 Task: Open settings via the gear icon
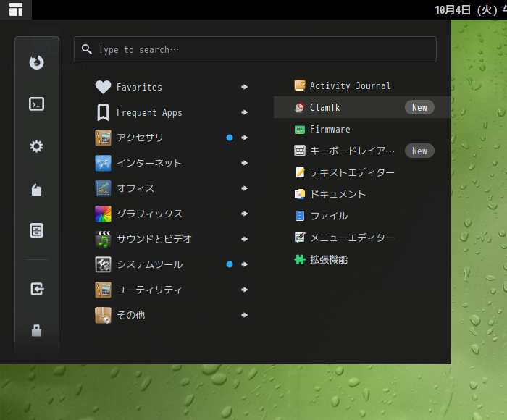click(x=36, y=146)
